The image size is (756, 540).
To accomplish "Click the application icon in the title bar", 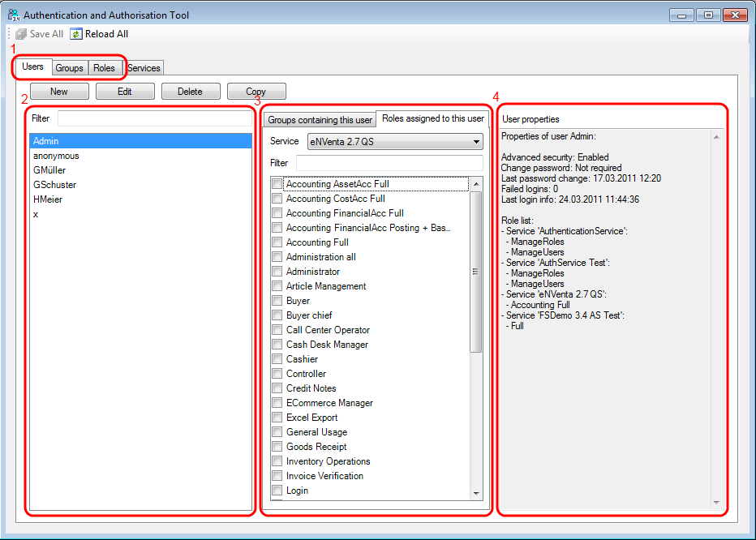I will pos(14,14).
